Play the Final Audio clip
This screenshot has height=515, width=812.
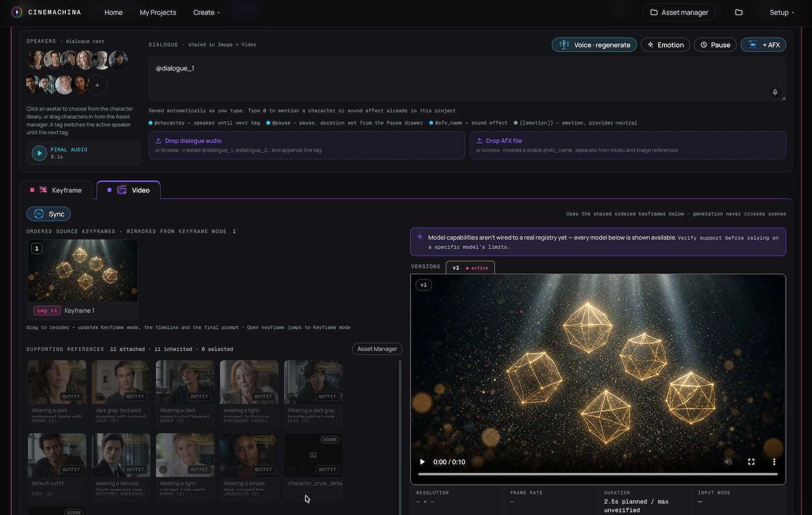(x=39, y=153)
